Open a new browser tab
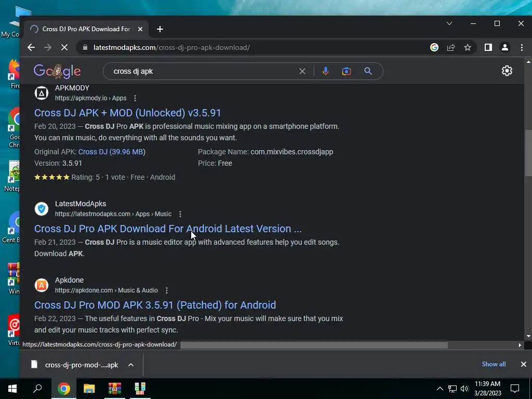532x399 pixels. pyautogui.click(x=160, y=29)
